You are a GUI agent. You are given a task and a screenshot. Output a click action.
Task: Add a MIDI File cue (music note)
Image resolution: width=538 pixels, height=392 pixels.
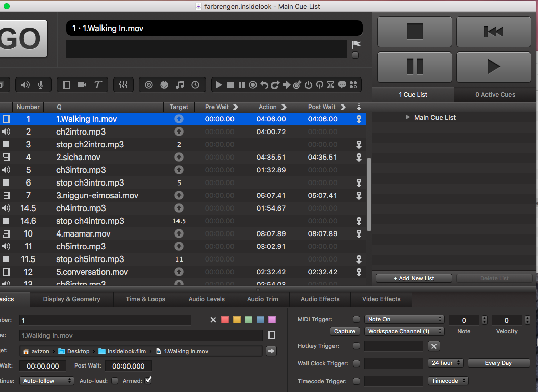point(180,85)
